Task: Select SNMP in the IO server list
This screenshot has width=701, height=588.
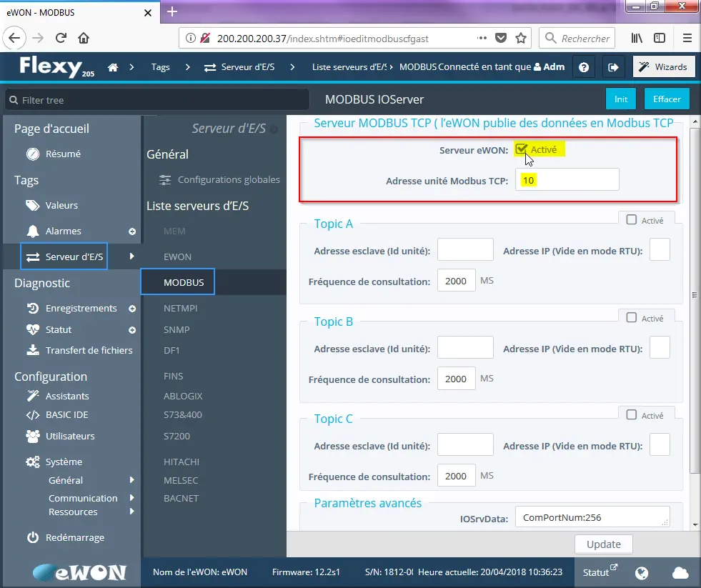Action: pyautogui.click(x=177, y=329)
